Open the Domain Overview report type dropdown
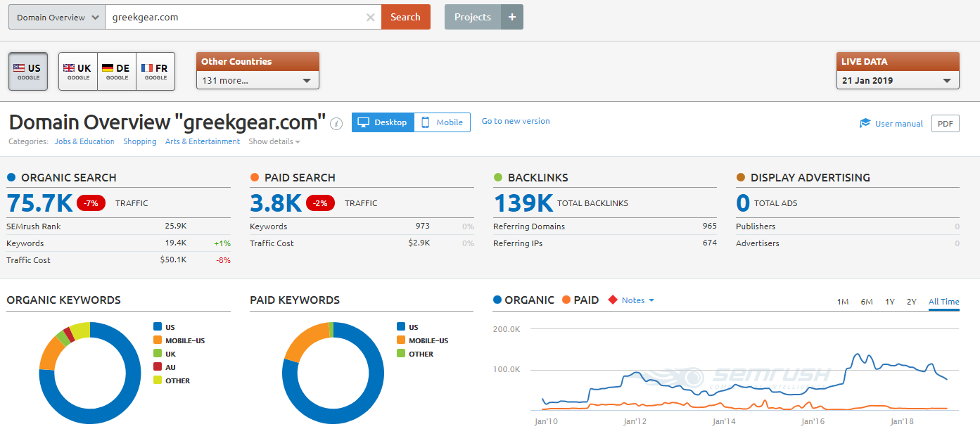 [x=57, y=18]
